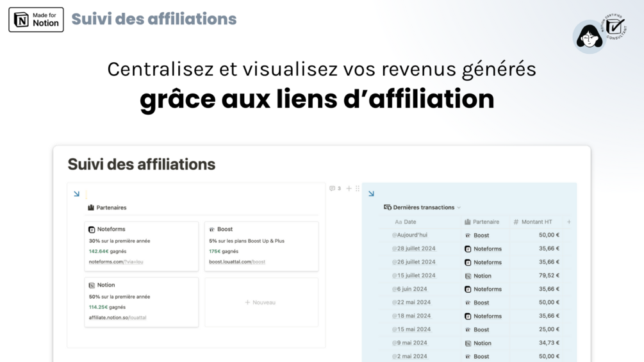This screenshot has width=644, height=362.
Task: Click the Boost icon in partner card
Action: [212, 229]
